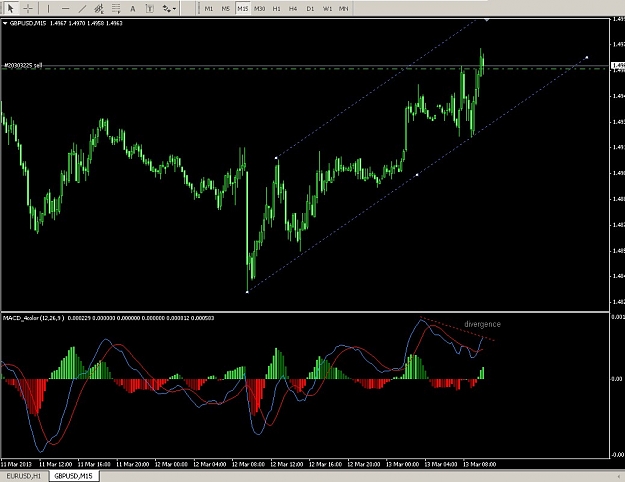Pick the horizontal line drawing tool
The image size is (625, 482).
[65, 8]
